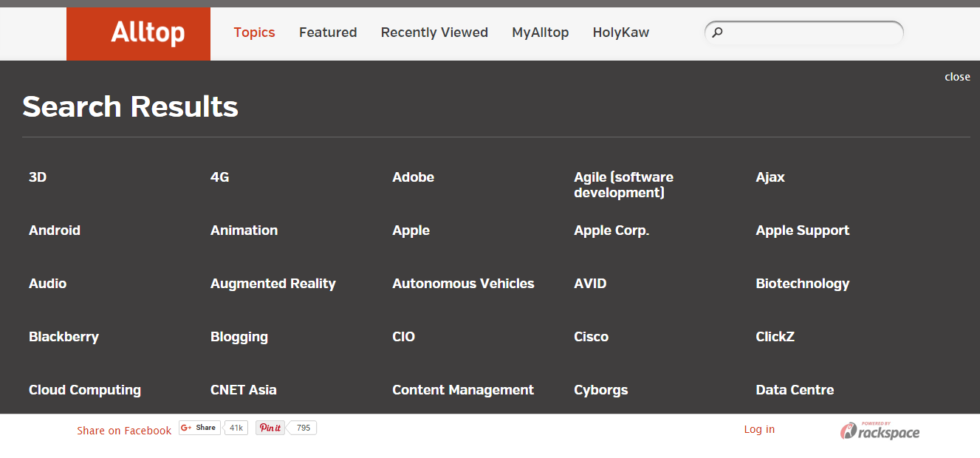Open the Ajax topic
The width and height of the screenshot is (980, 458).
click(770, 177)
